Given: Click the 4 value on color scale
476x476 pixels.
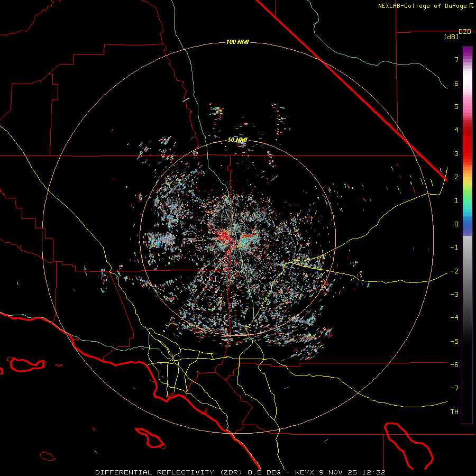Looking at the screenshot, I should click(x=456, y=130).
